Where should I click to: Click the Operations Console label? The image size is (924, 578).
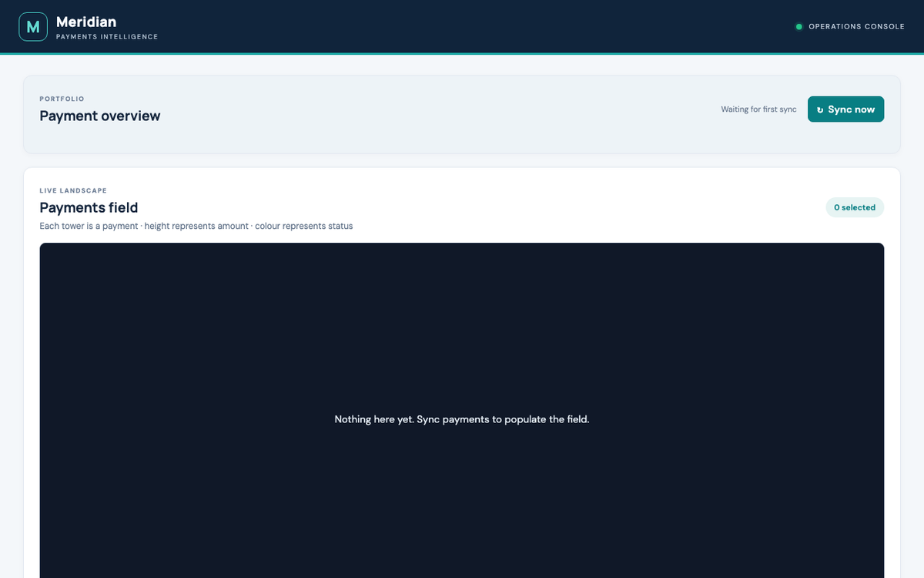856,27
